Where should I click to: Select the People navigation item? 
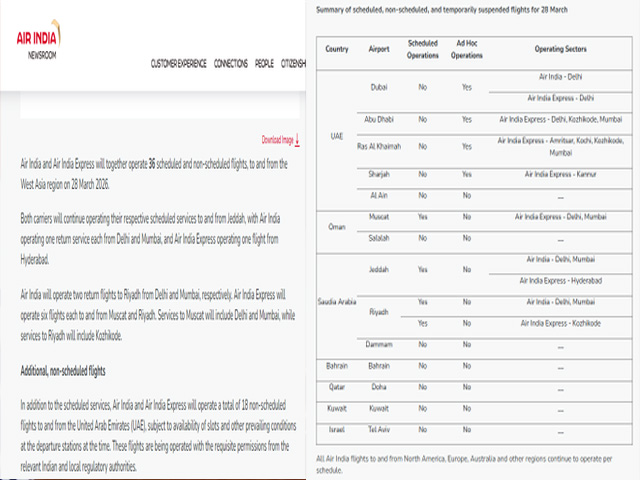pyautogui.click(x=264, y=64)
